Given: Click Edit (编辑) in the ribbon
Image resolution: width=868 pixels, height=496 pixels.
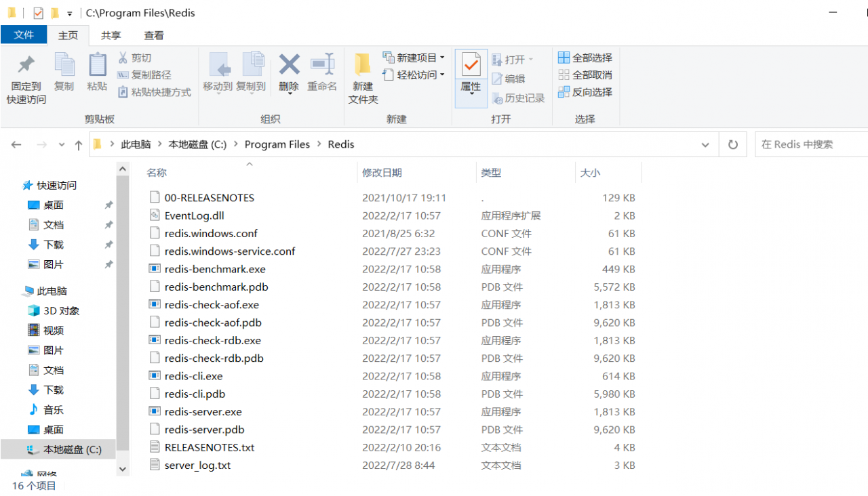Looking at the screenshot, I should pos(509,79).
